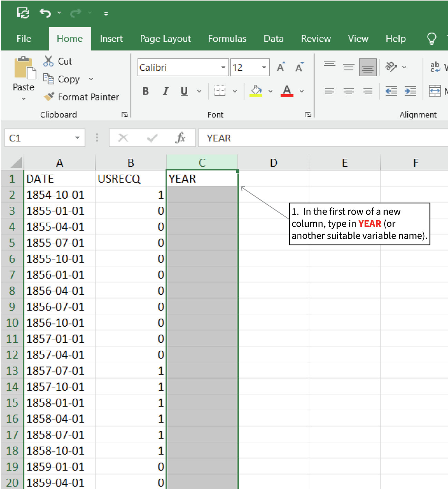Screen dimensions: 448x489
Task: Open the Data ribbon tab
Action: coord(273,39)
